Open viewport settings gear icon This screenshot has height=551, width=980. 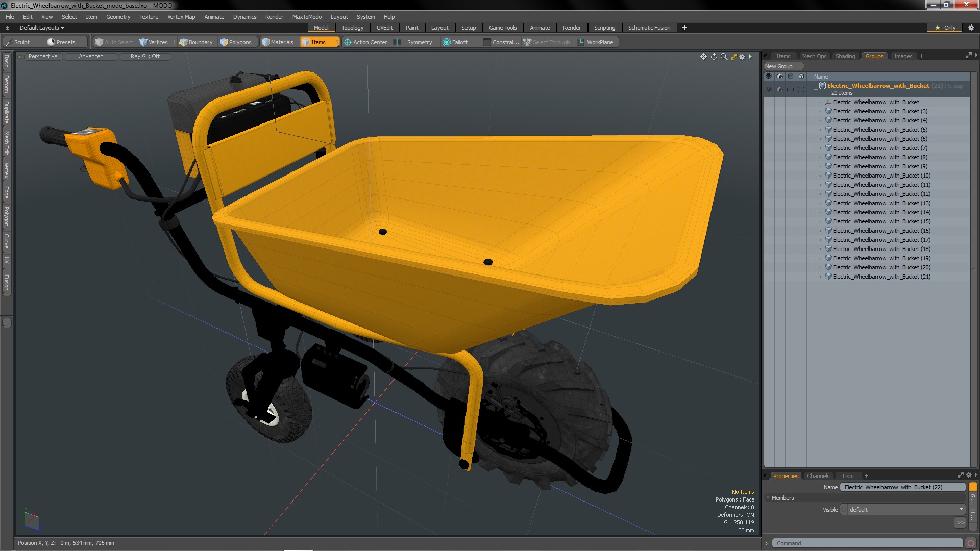coord(742,57)
